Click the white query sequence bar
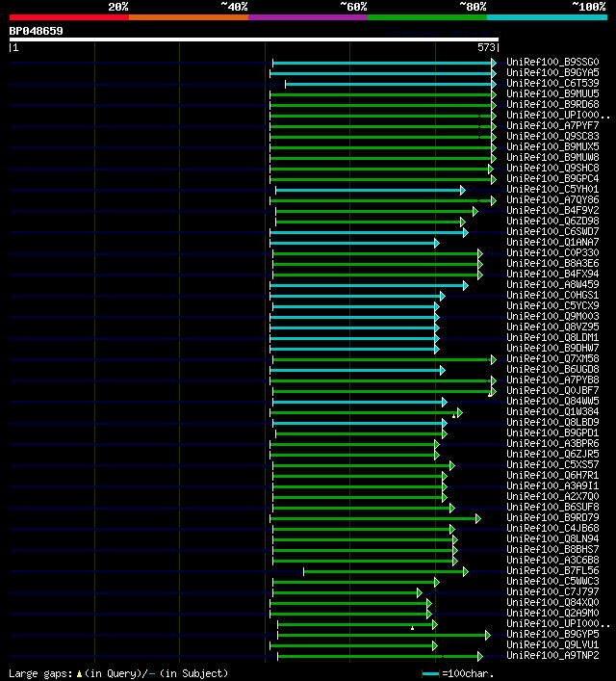Viewport: 616px width, 681px height. [x=254, y=39]
